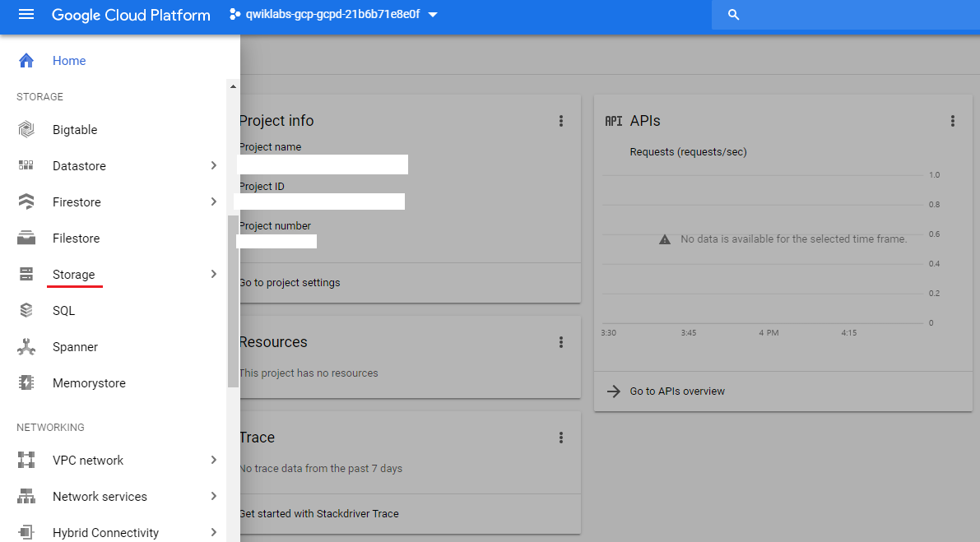Click the Storage icon

click(26, 274)
